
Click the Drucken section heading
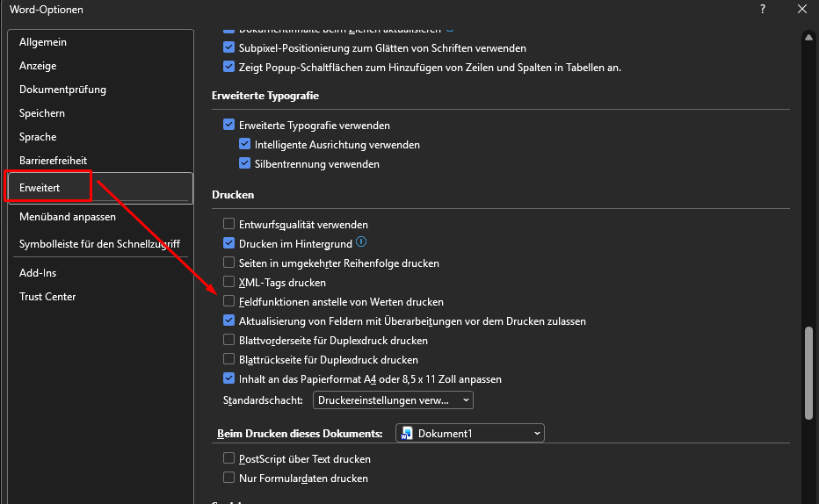233,195
